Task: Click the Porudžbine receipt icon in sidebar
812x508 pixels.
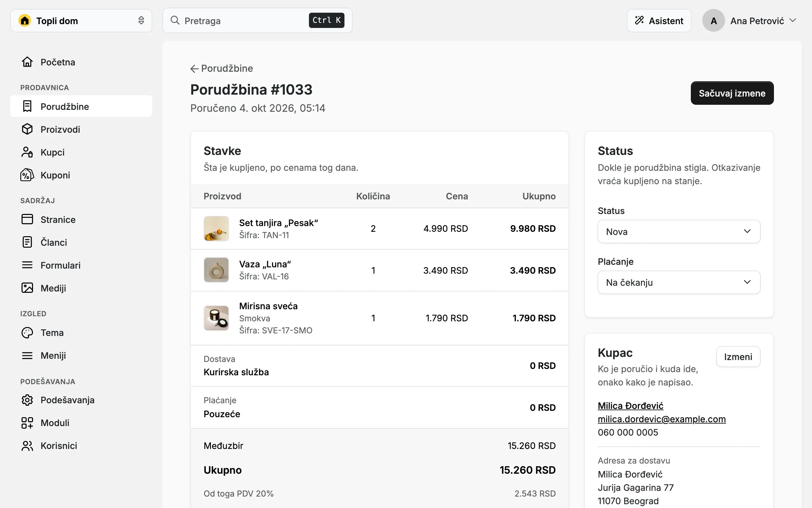Action: click(27, 106)
